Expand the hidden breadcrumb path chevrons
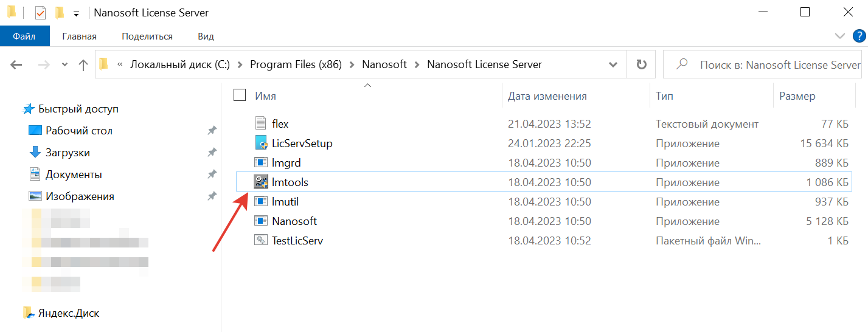 point(120,64)
